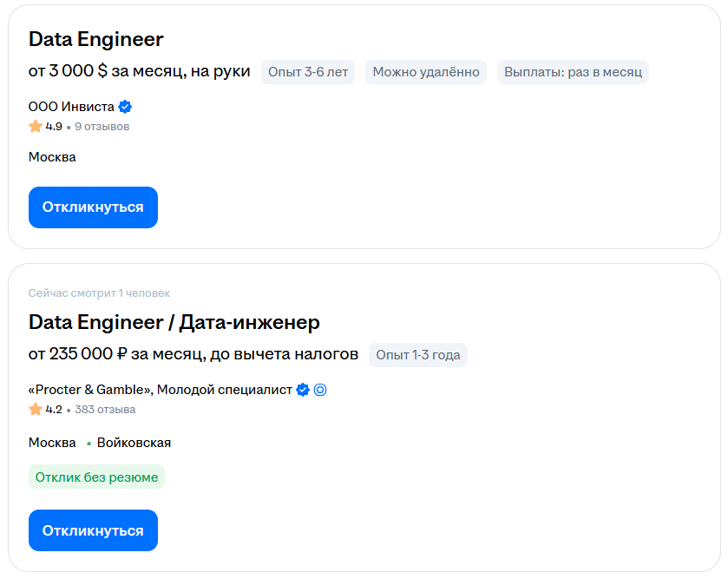Click Откликнуться for ООО Инвиста vacancy
Viewport: 728px width, 579px height.
(x=93, y=207)
